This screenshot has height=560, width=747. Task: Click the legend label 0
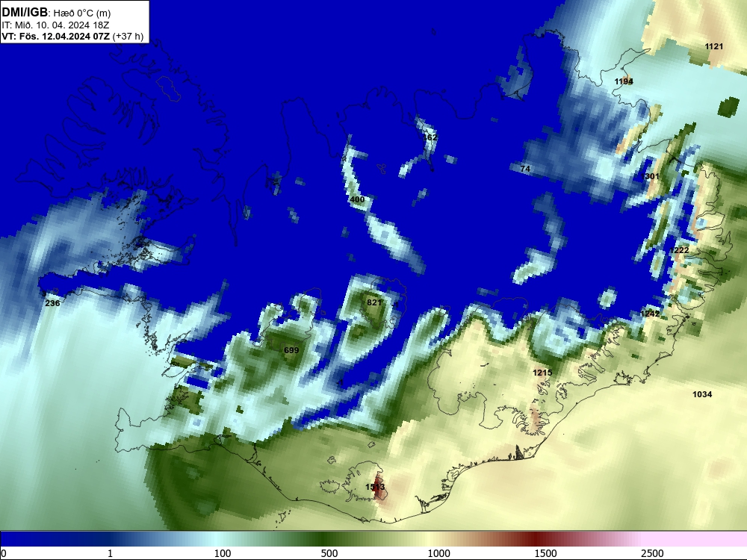pyautogui.click(x=4, y=553)
